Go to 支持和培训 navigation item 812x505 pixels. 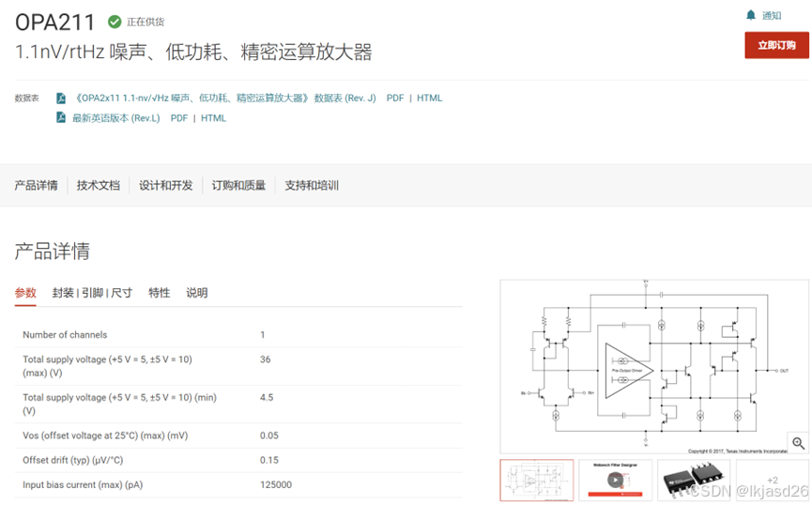pos(312,186)
